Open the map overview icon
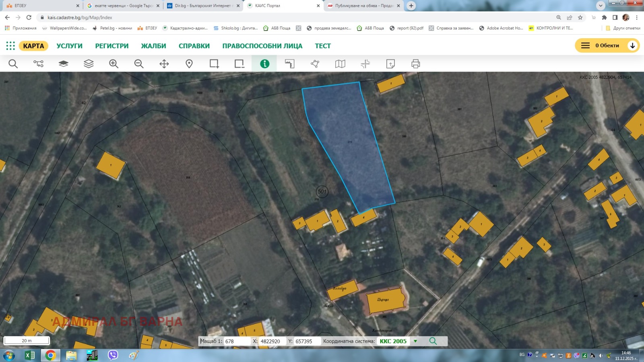This screenshot has height=362, width=644. click(x=340, y=63)
